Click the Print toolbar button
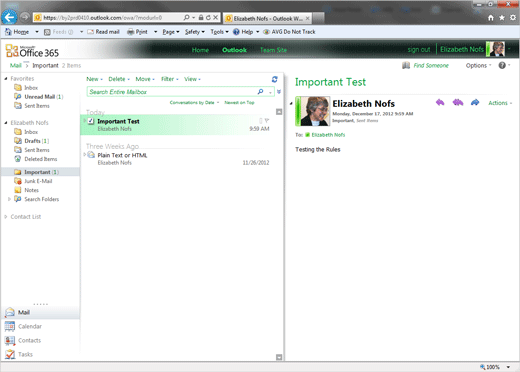Screen dimensions: 520x372 click(x=137, y=32)
